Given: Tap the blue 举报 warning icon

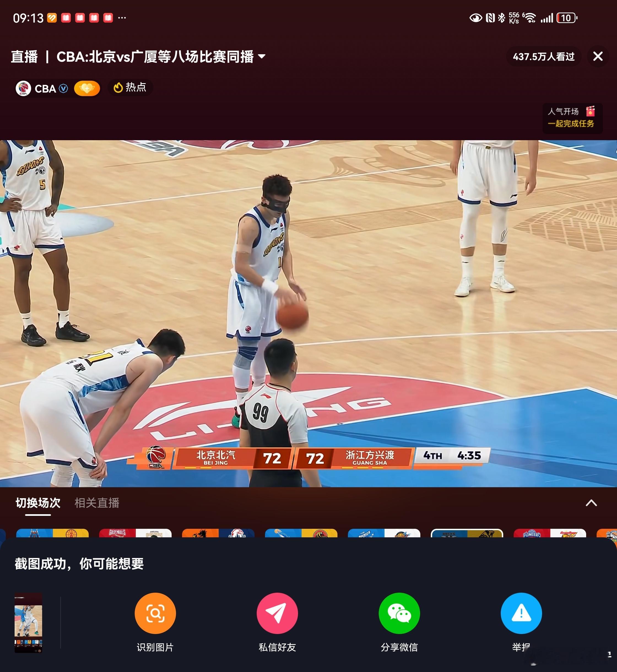Looking at the screenshot, I should click(x=521, y=613).
